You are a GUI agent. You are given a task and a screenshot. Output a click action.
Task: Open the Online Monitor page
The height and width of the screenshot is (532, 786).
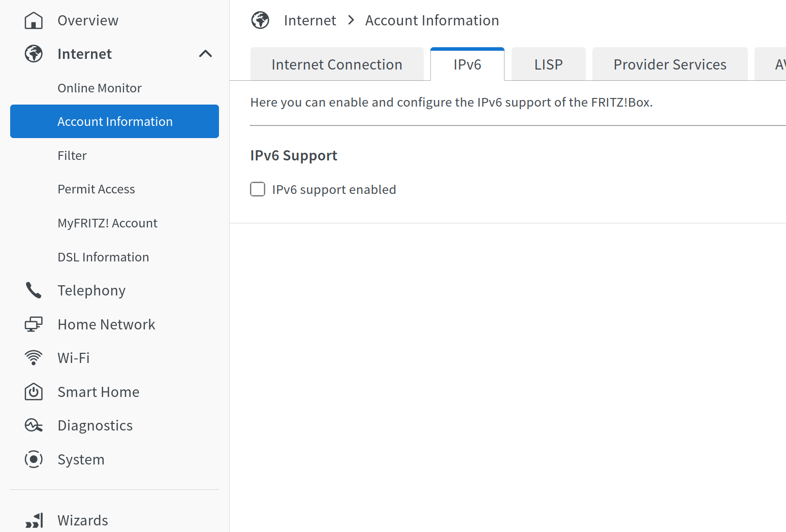pos(100,87)
